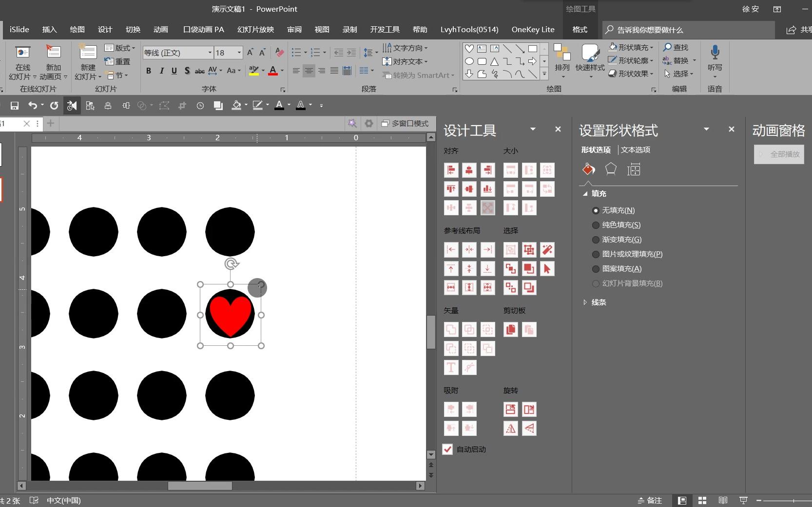Click the Multi-window mode button
The width and height of the screenshot is (812, 507).
coord(405,124)
